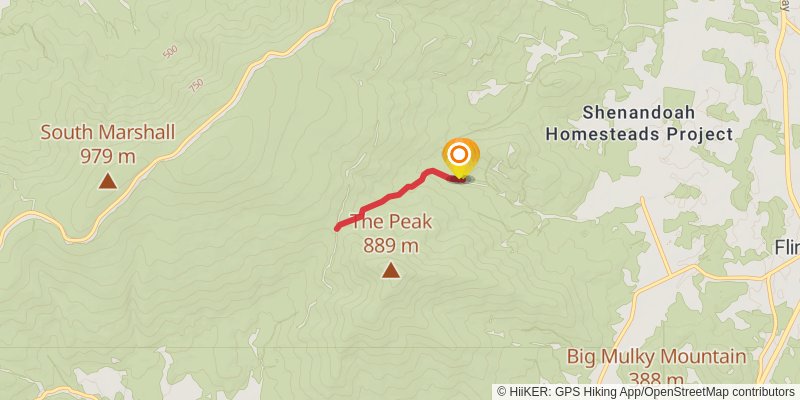The width and height of the screenshot is (800, 400).
Task: Click the partial Flint town label
Action: tap(787, 248)
